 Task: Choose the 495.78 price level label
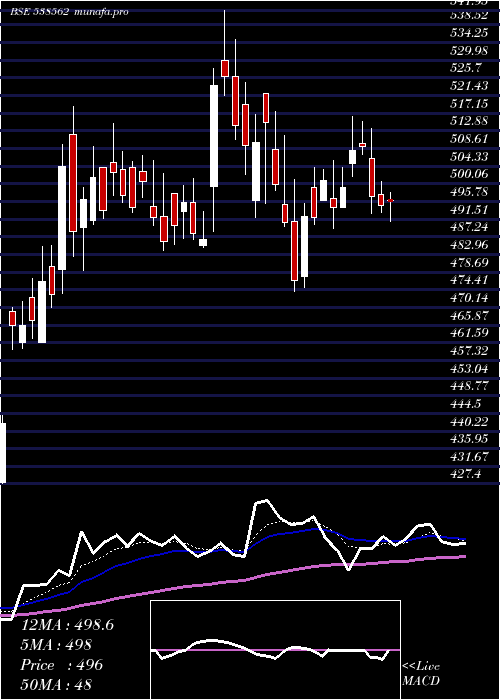469,192
